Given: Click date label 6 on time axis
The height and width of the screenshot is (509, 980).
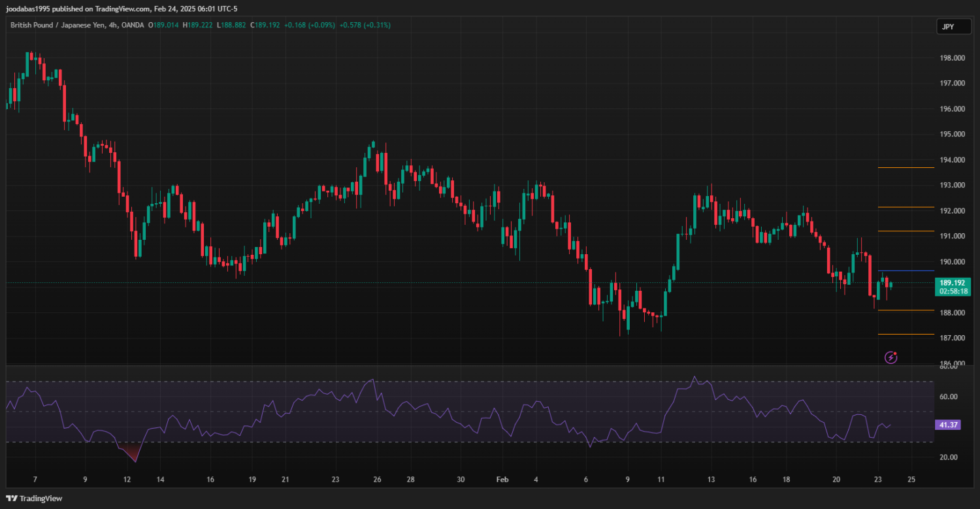Looking at the screenshot, I should 586,480.
